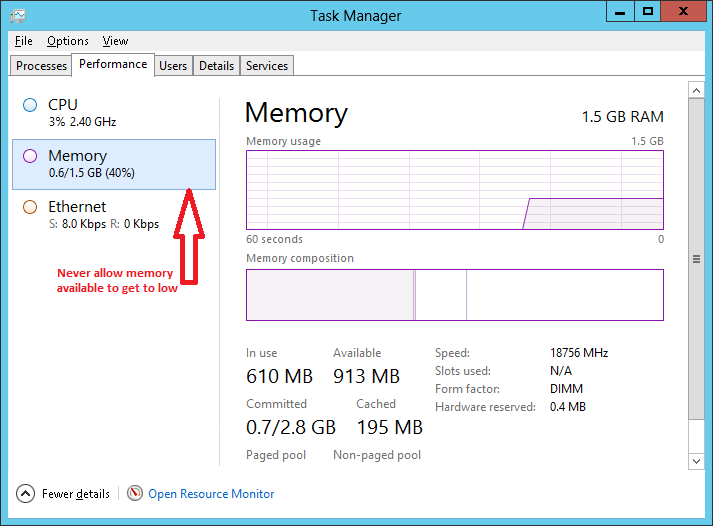The height and width of the screenshot is (526, 713).
Task: Open the Options menu
Action: (68, 41)
